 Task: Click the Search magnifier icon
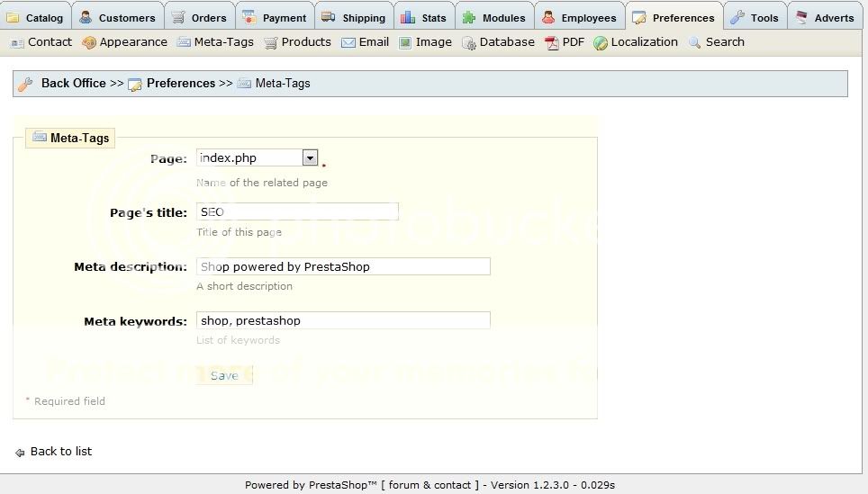pyautogui.click(x=694, y=42)
